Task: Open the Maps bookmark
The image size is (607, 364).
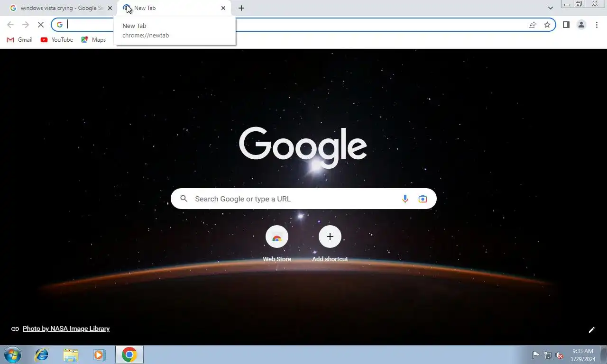Action: click(93, 40)
